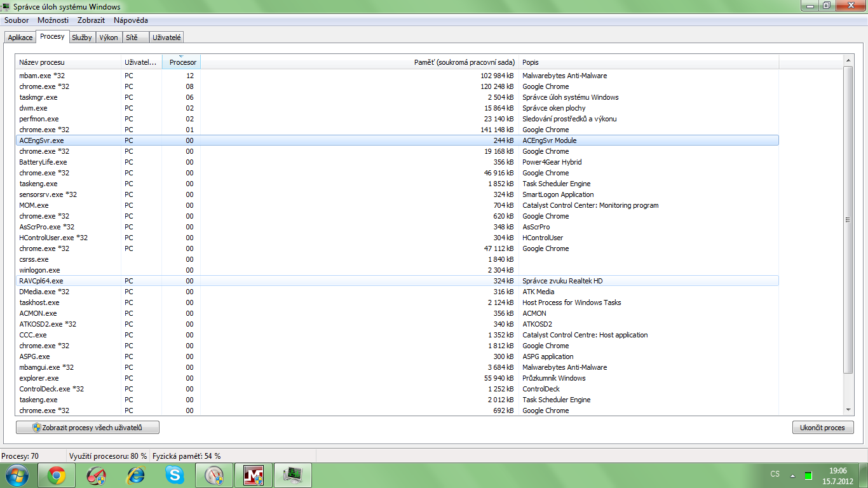Image resolution: width=868 pixels, height=488 pixels.
Task: Open the Resource Monitor gauge taskbar icon
Action: coord(214,475)
